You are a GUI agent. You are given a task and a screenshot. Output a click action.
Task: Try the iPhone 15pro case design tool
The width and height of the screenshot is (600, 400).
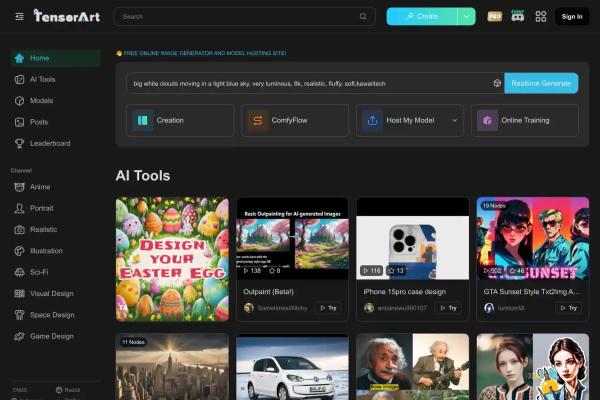click(x=448, y=308)
